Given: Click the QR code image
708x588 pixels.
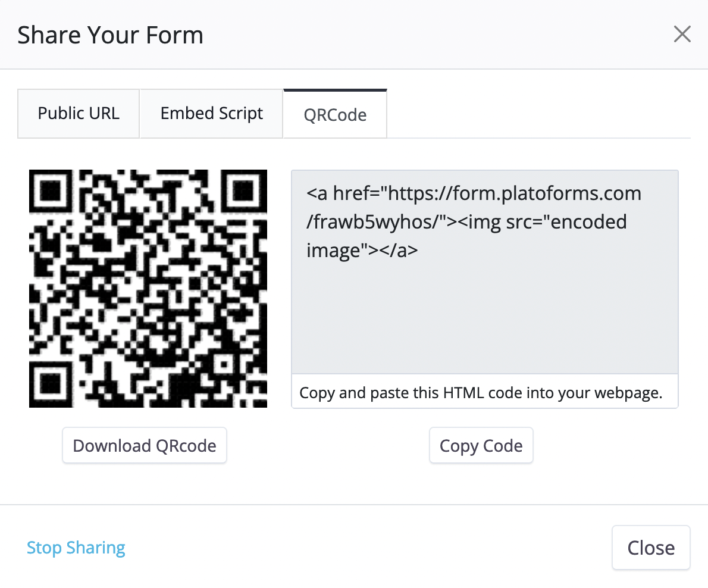Looking at the screenshot, I should (148, 289).
